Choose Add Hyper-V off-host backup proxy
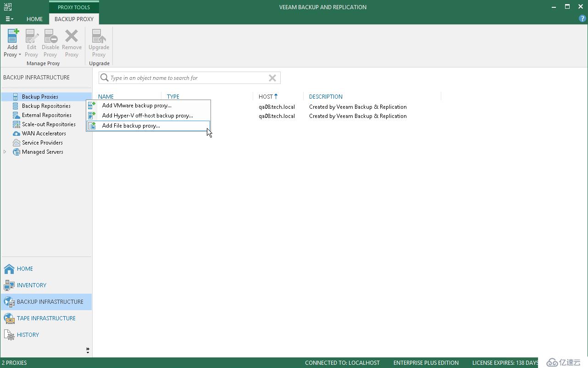This screenshot has height=368, width=588. tap(149, 116)
